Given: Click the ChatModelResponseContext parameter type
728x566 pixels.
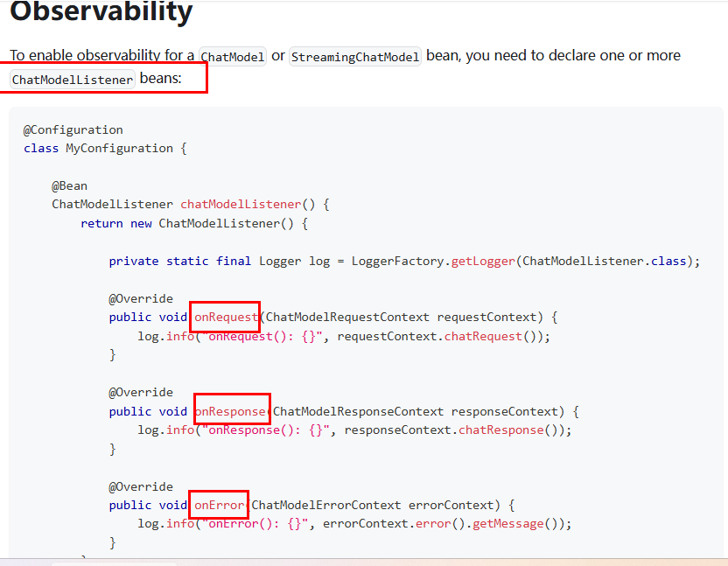Looking at the screenshot, I should [x=358, y=411].
